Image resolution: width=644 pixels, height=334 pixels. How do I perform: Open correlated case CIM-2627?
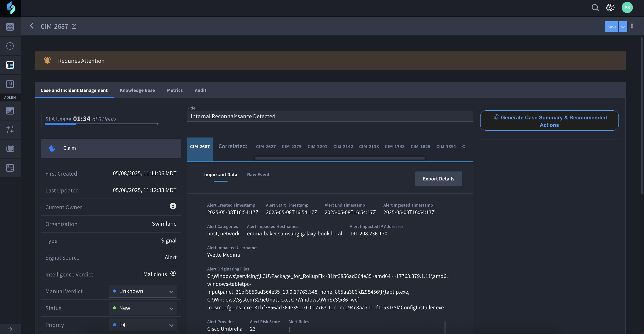coord(266,147)
